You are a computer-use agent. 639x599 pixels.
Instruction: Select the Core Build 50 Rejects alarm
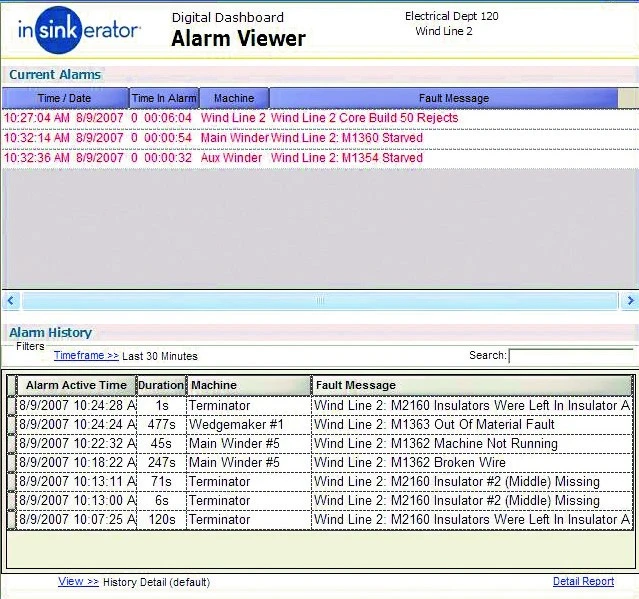click(320, 118)
